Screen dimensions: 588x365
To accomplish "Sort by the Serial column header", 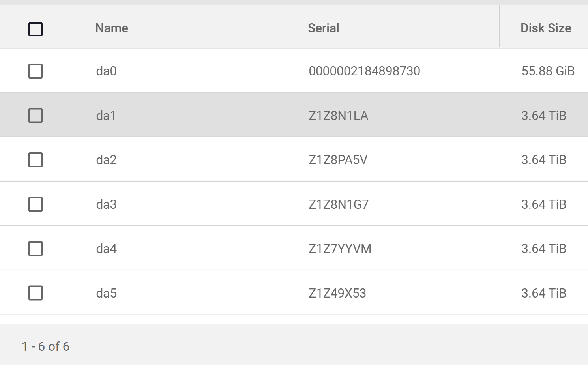I will pos(323,28).
